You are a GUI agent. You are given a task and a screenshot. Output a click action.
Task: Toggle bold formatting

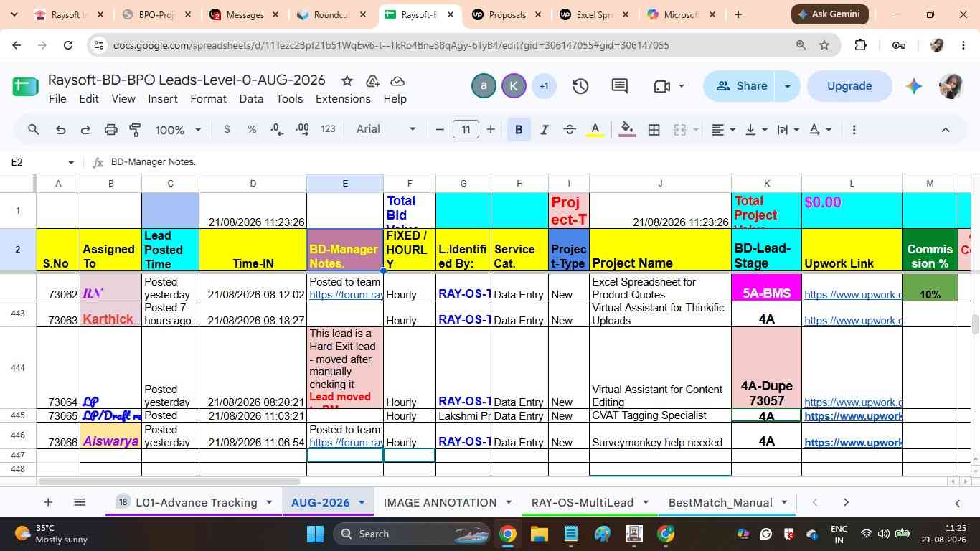(519, 130)
